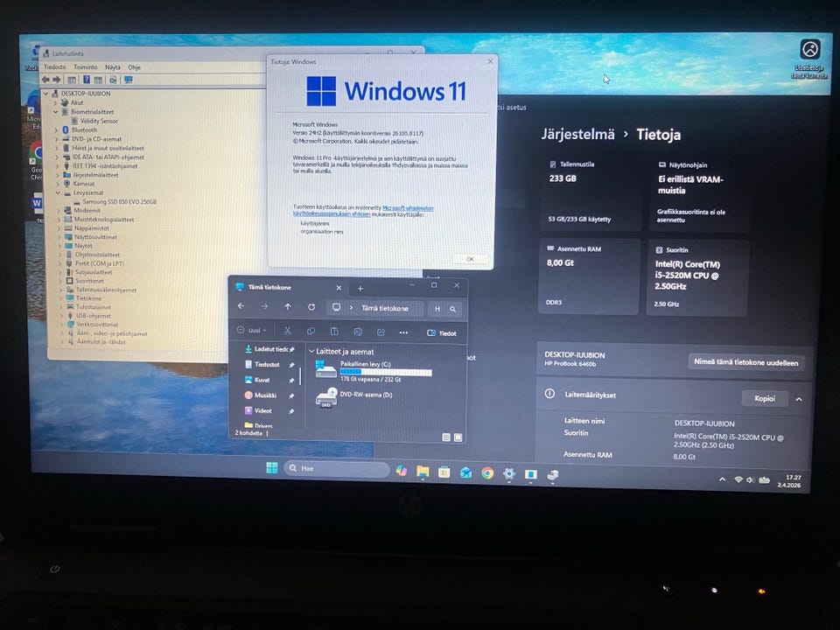Select Paikallinen levy (C:) drive
The width and height of the screenshot is (840, 630).
tap(374, 371)
